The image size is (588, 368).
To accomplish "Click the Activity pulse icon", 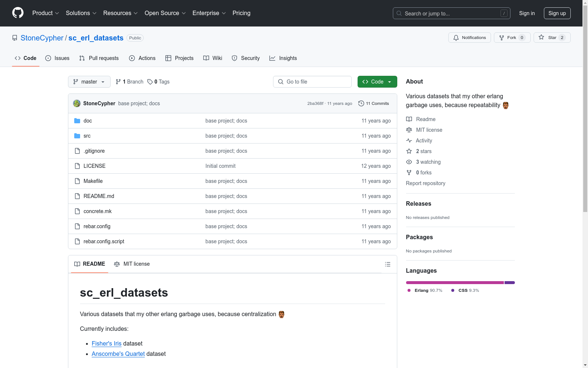I will point(409,141).
